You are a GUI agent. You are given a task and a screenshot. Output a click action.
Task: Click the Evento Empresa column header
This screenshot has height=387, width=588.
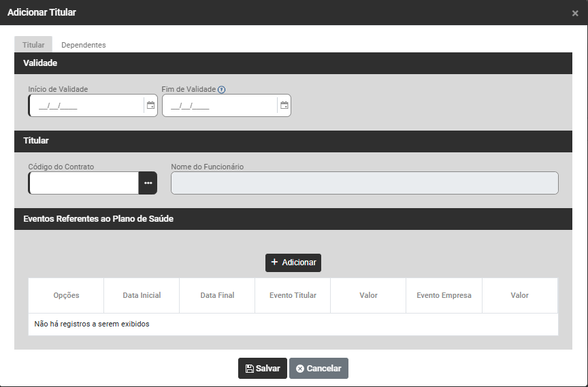[444, 295]
